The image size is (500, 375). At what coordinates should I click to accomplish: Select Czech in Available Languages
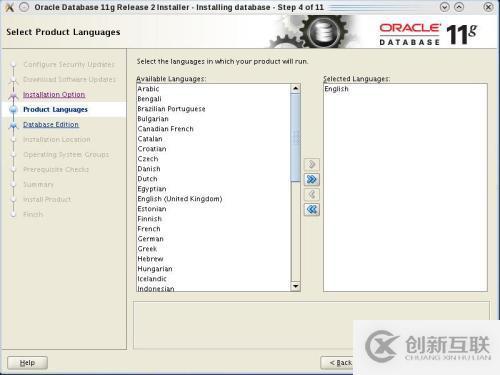click(x=214, y=159)
